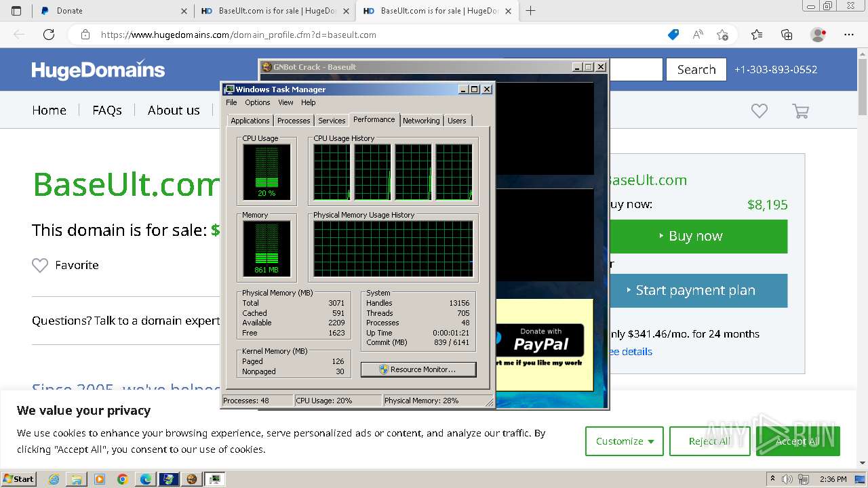Open Edge tab actions menu icon
This screenshot has height=488, width=868.
[16, 11]
